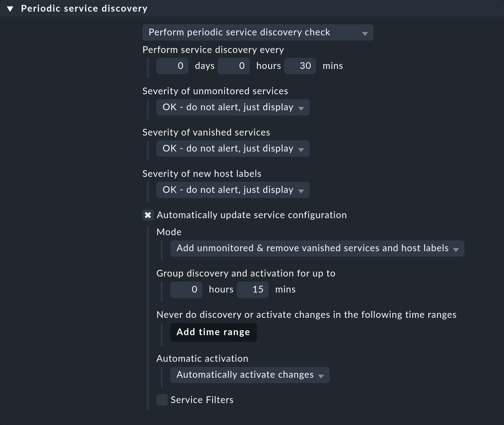Click the 30 mins discovery interval field

(x=300, y=66)
